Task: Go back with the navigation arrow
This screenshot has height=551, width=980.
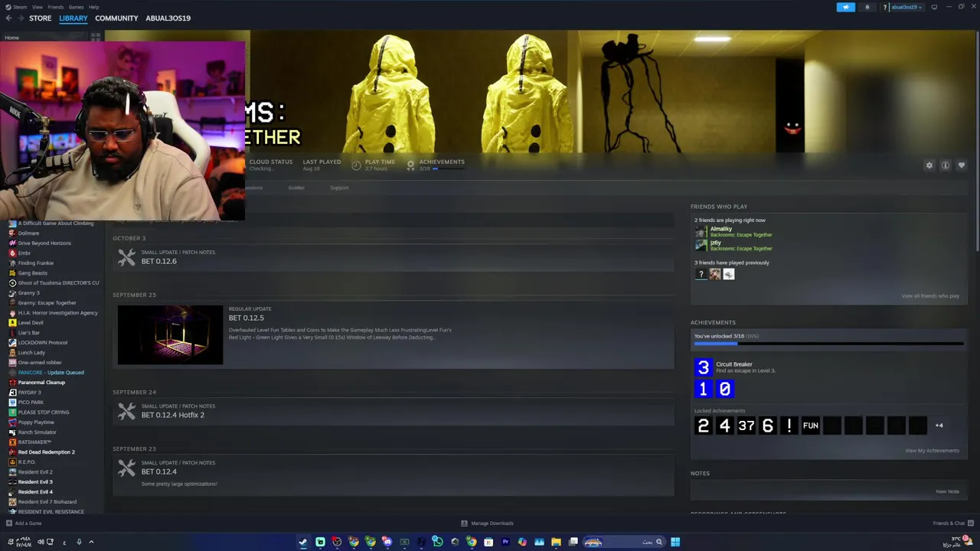Action: point(9,18)
